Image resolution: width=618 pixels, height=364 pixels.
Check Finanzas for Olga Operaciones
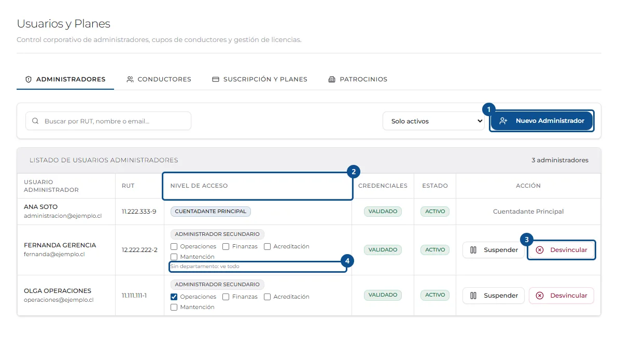[226, 297]
